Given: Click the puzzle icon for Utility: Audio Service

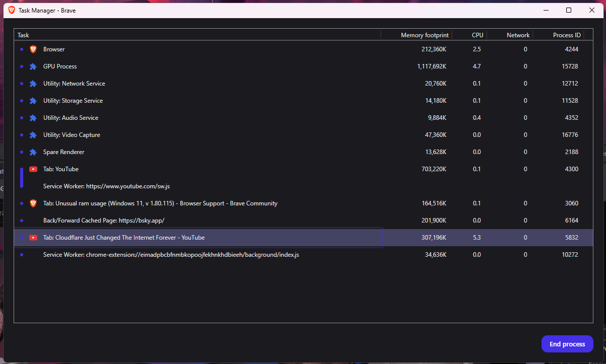Looking at the screenshot, I should (33, 118).
